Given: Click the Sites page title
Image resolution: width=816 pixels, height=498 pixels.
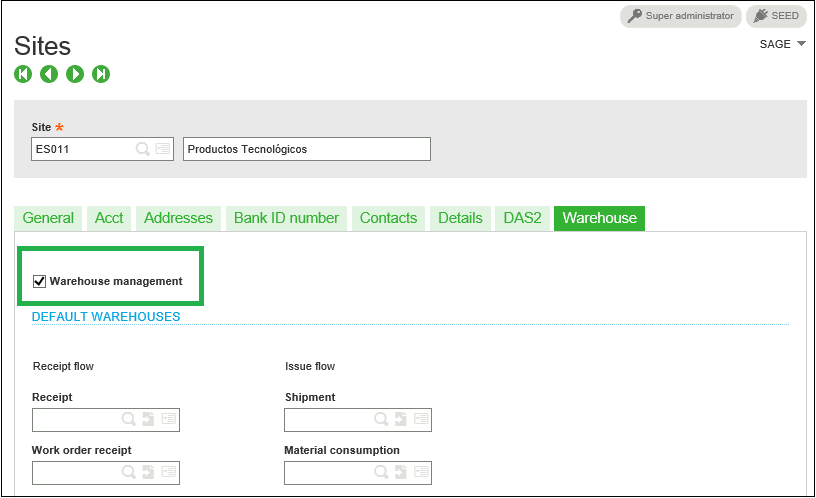Looking at the screenshot, I should (42, 46).
